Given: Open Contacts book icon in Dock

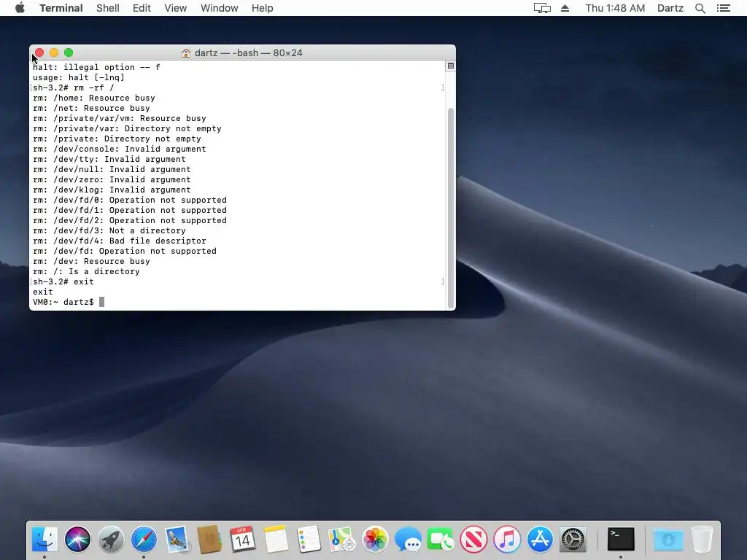Looking at the screenshot, I should [x=209, y=540].
